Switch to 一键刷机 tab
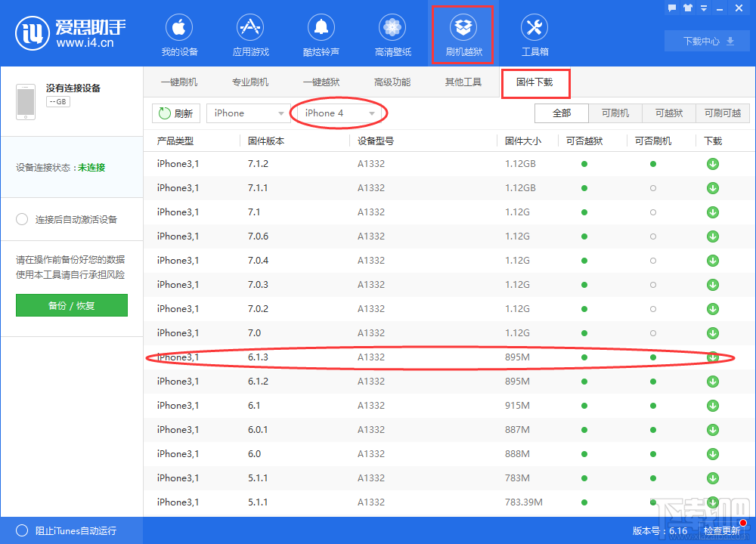Image resolution: width=756 pixels, height=544 pixels. [179, 82]
